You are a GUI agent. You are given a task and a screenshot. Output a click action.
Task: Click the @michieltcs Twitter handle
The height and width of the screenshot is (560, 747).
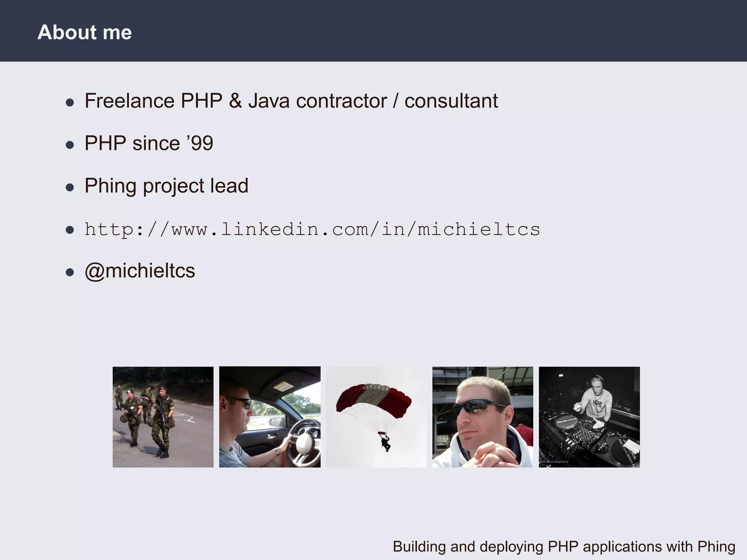tap(140, 271)
